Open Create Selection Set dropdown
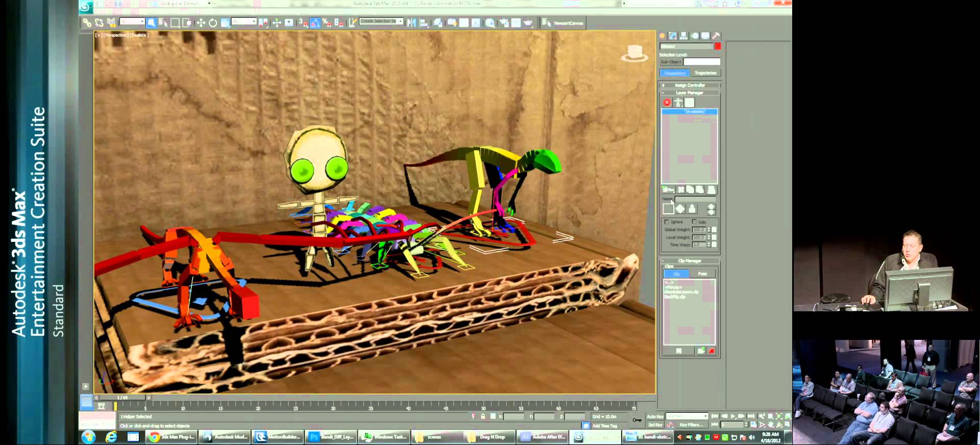Screen dimensions: 980x445 (x=381, y=21)
